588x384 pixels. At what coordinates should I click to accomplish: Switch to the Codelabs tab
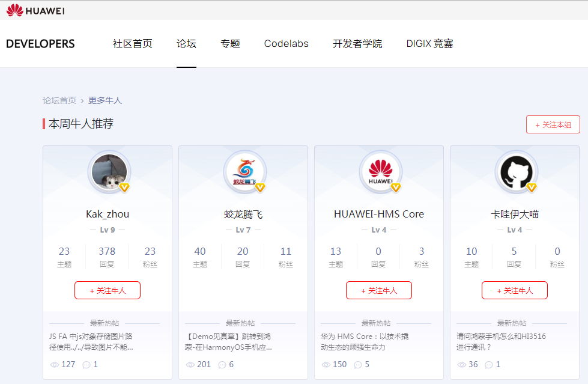(x=286, y=44)
